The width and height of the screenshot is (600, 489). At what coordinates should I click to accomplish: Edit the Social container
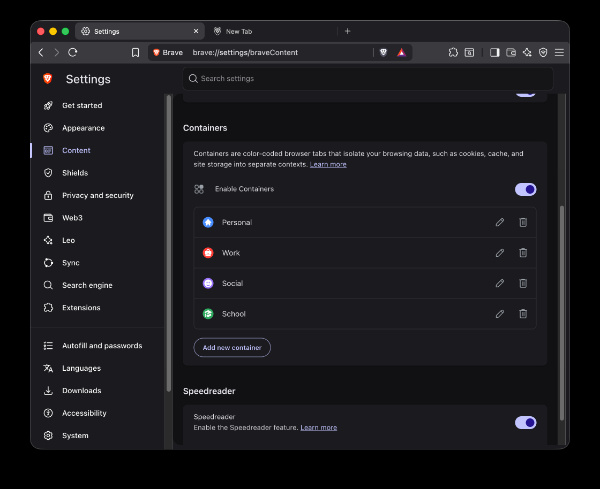point(500,283)
